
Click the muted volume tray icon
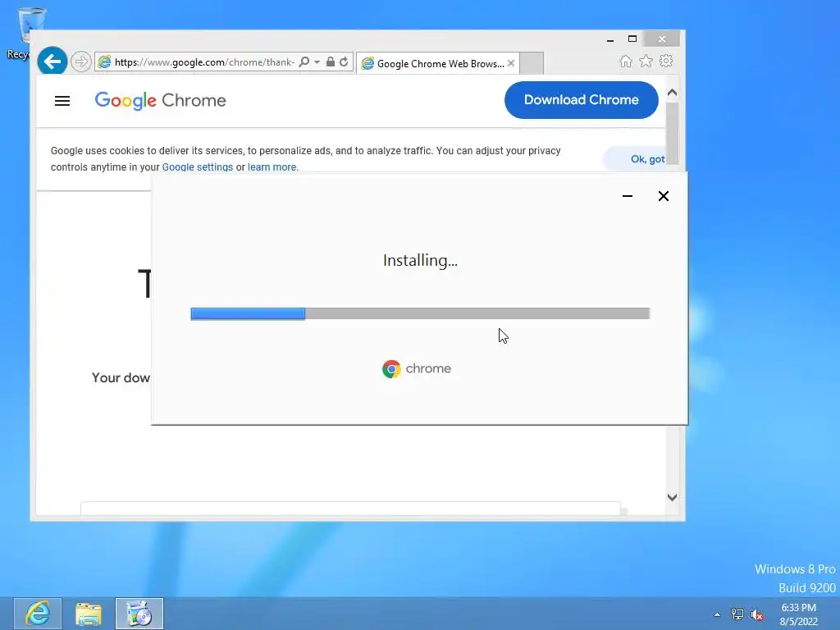click(x=757, y=614)
